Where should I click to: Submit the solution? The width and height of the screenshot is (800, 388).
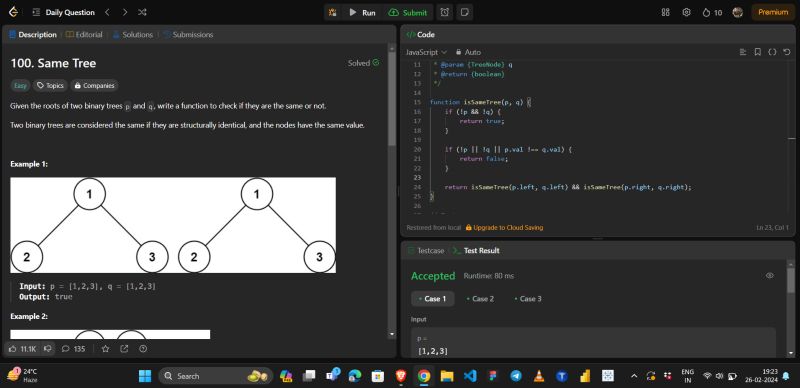408,13
